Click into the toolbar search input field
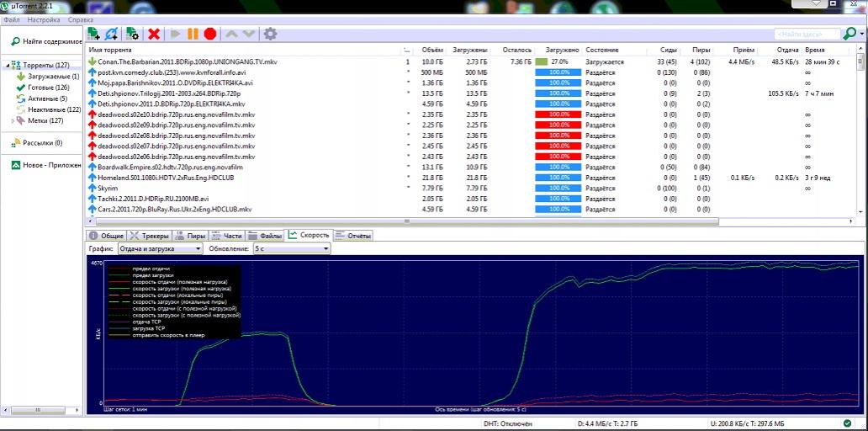The image size is (868, 431). [x=807, y=35]
